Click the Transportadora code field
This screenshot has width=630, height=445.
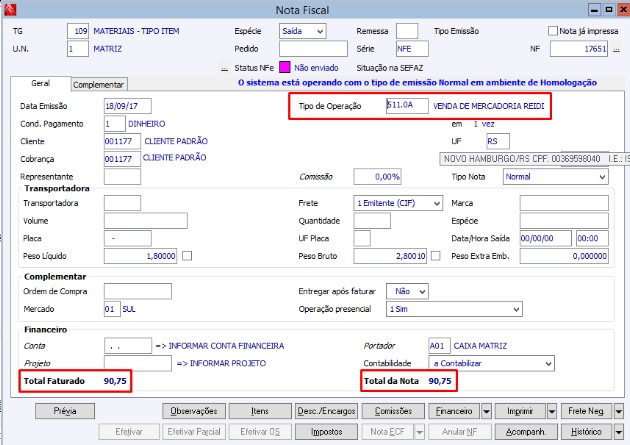point(122,203)
